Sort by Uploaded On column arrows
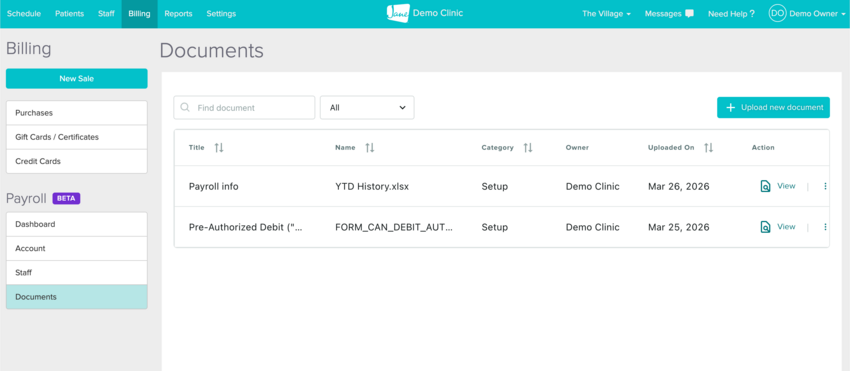850x371 pixels. click(x=709, y=148)
